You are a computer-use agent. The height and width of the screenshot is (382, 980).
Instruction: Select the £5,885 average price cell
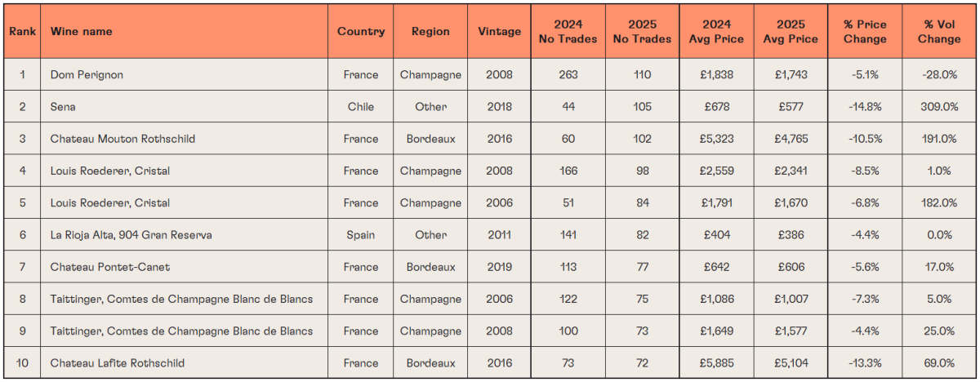pyautogui.click(x=716, y=363)
